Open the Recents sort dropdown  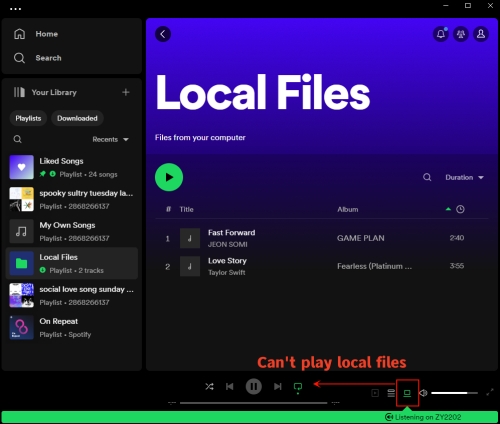(x=110, y=139)
